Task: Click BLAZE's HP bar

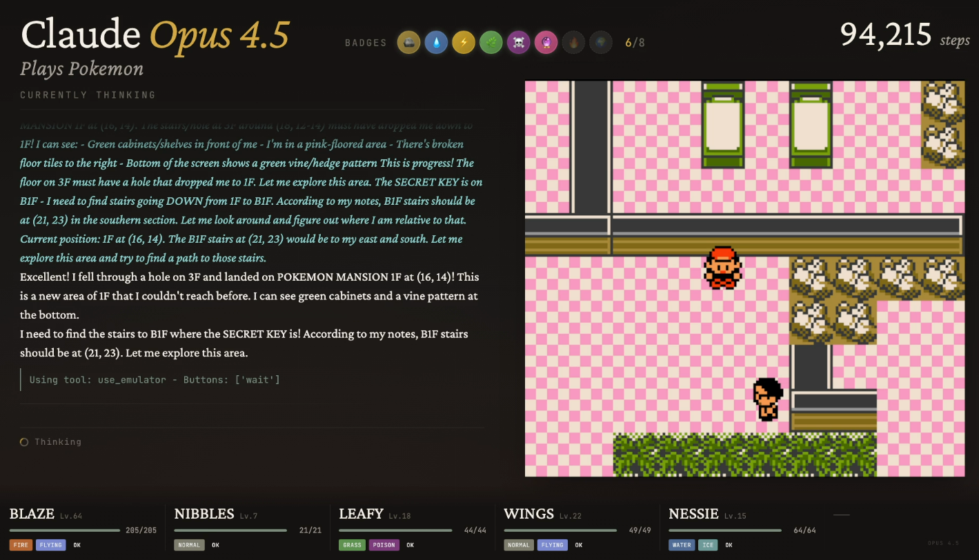Action: tap(65, 530)
